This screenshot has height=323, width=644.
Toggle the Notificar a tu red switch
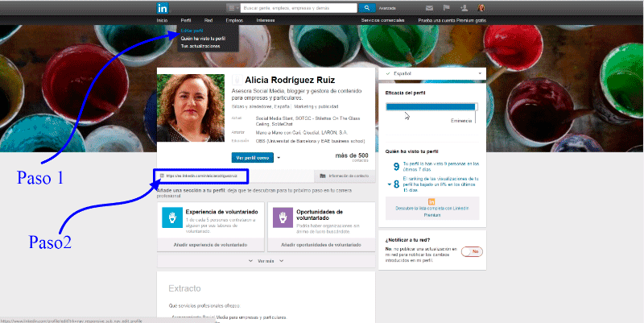coord(472,252)
